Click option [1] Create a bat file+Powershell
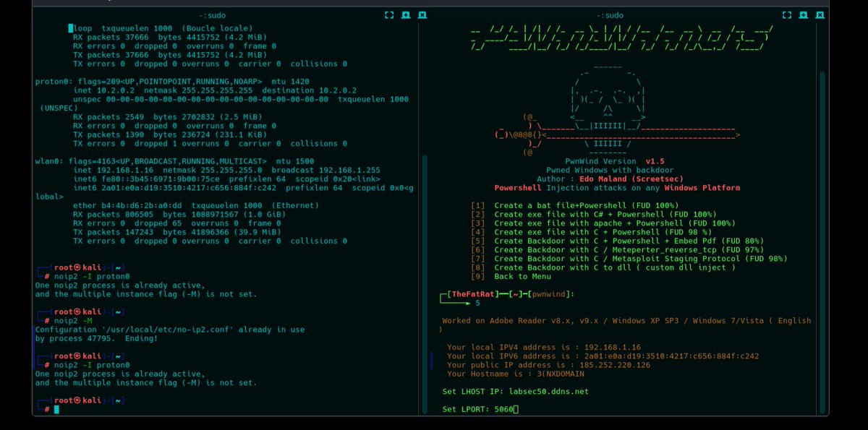Viewport: 868px width, 430px height. 576,205
